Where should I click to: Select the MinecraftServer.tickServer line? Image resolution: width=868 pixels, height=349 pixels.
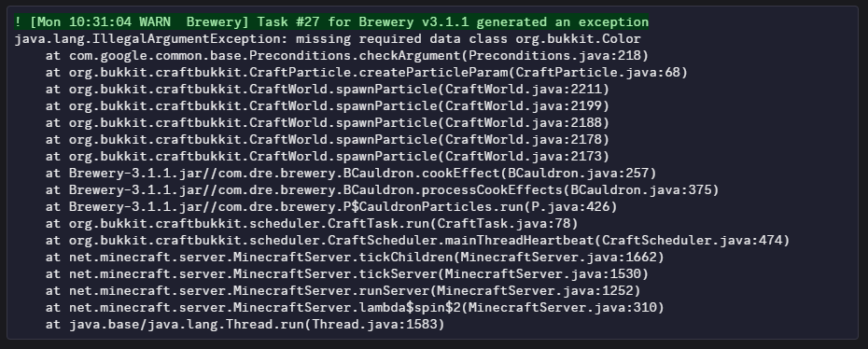[x=347, y=273]
